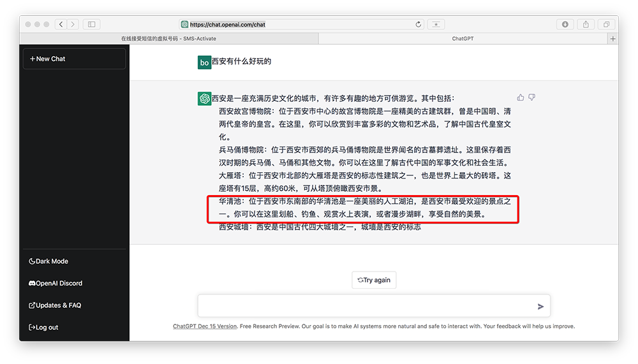Enable Dark Mode in the sidebar
The image size is (638, 364).
pos(48,261)
